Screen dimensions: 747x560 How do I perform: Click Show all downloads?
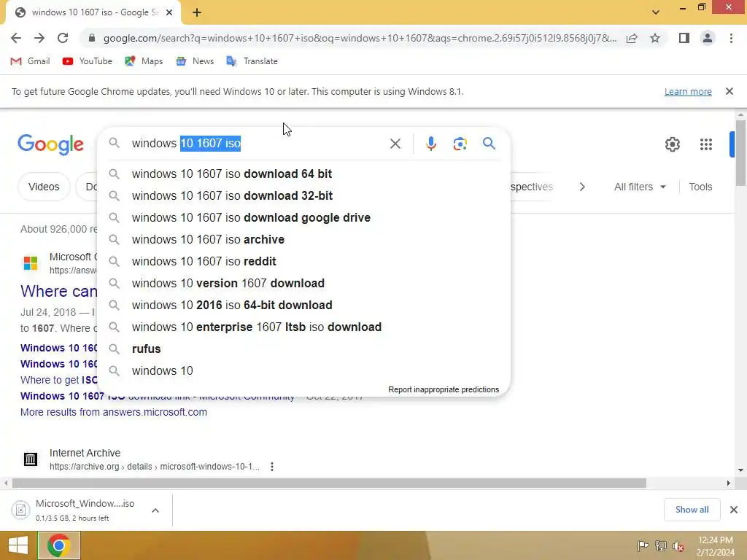(x=692, y=510)
